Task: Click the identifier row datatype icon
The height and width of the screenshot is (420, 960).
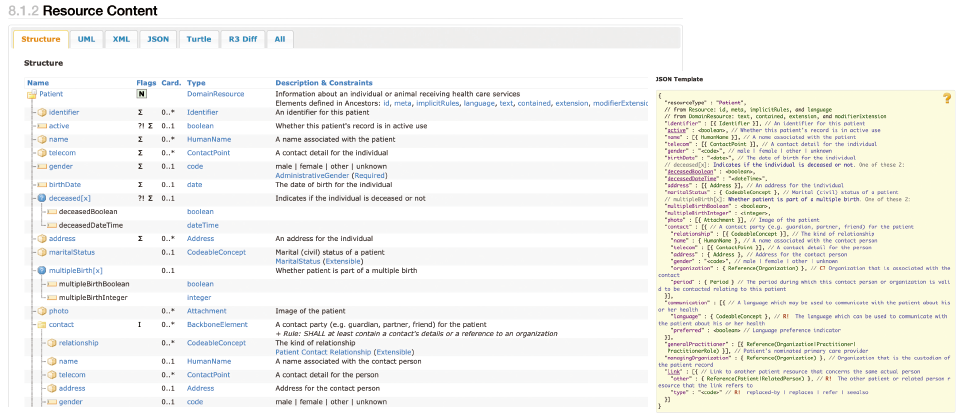Action: 42,113
